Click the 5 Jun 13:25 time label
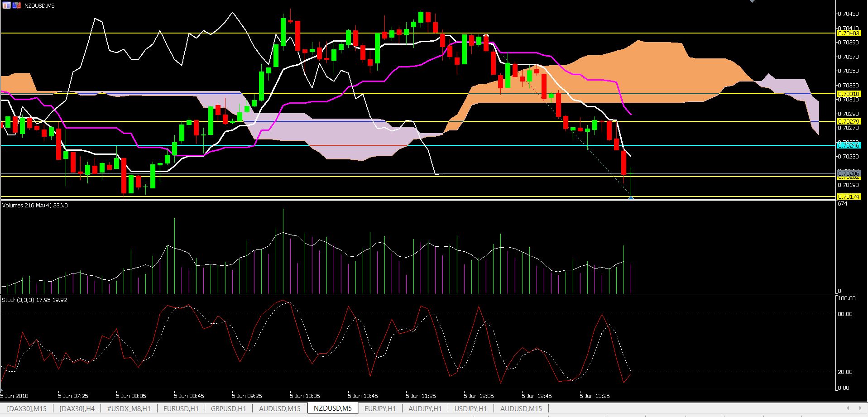868x417 pixels. [595, 396]
